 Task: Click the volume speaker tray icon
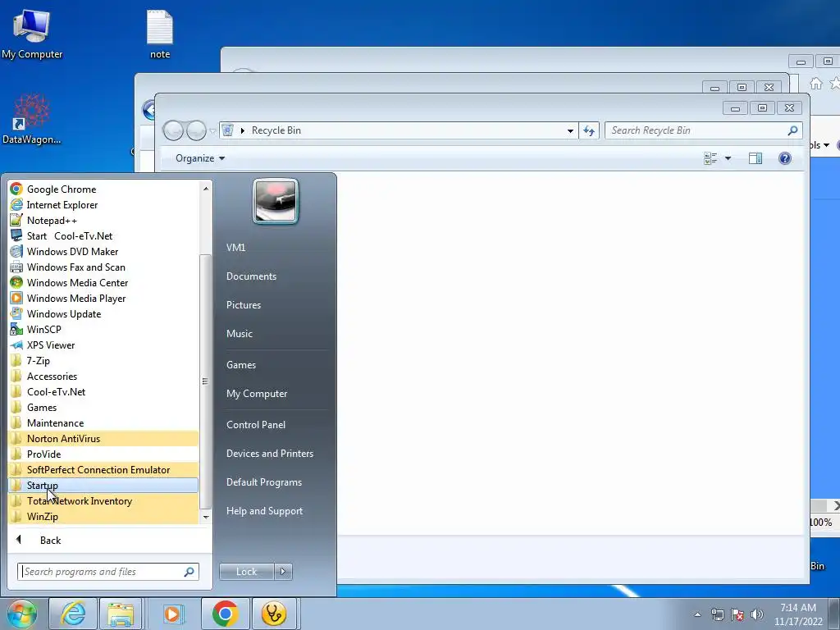coord(757,614)
